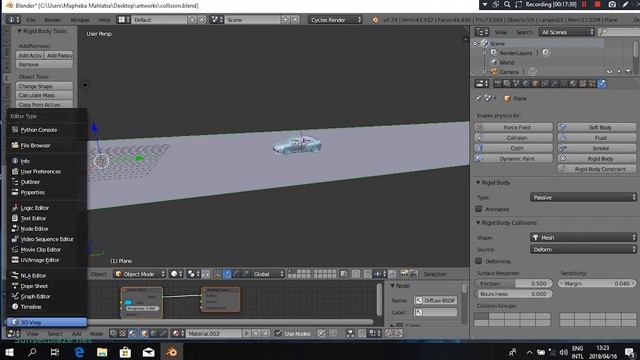Screen dimensions: 640x360
Task: Open the Particles properties tab
Action: [x=592, y=84]
